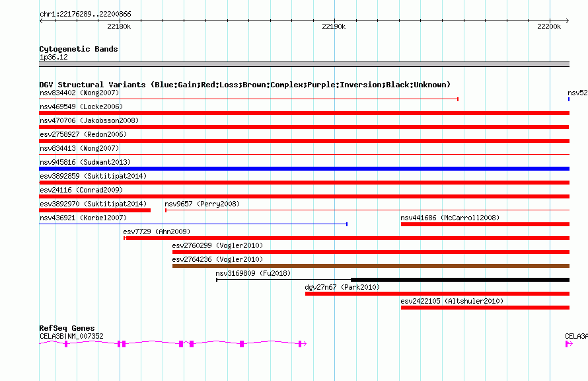
Task: Click the esv2760299 (Vogler2010) label
Action: (217, 245)
